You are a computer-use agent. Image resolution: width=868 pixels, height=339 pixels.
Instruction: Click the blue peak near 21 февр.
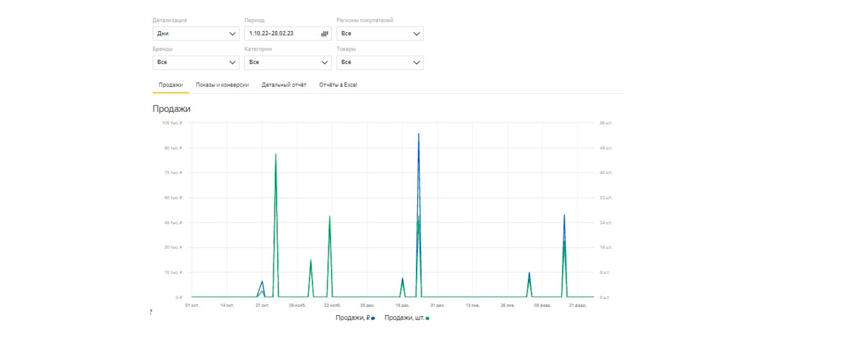tap(564, 215)
